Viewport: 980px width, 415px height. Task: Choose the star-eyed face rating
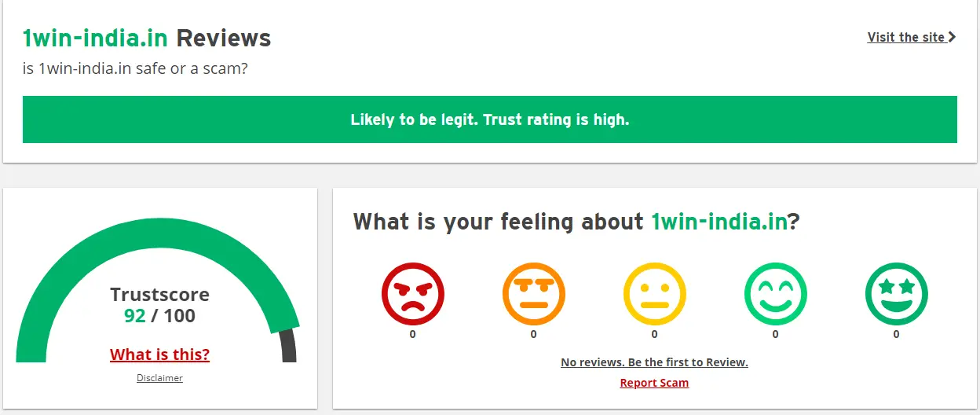click(x=897, y=294)
